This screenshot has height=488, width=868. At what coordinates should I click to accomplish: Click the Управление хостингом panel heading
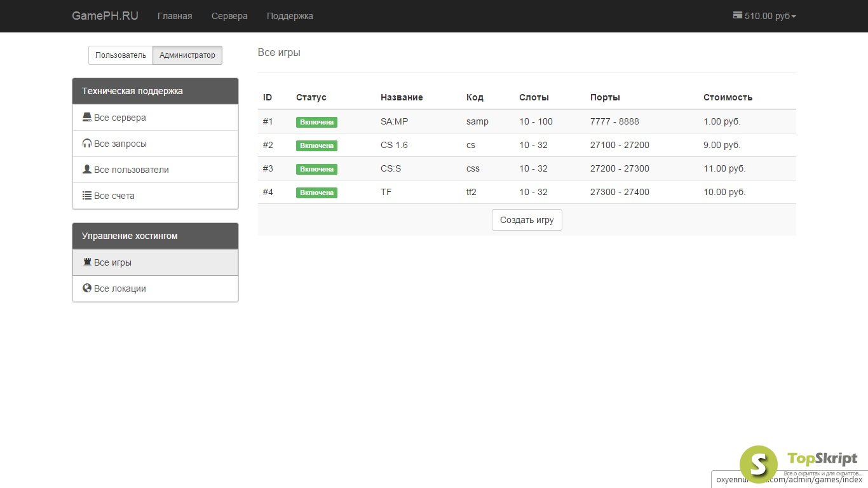[156, 236]
